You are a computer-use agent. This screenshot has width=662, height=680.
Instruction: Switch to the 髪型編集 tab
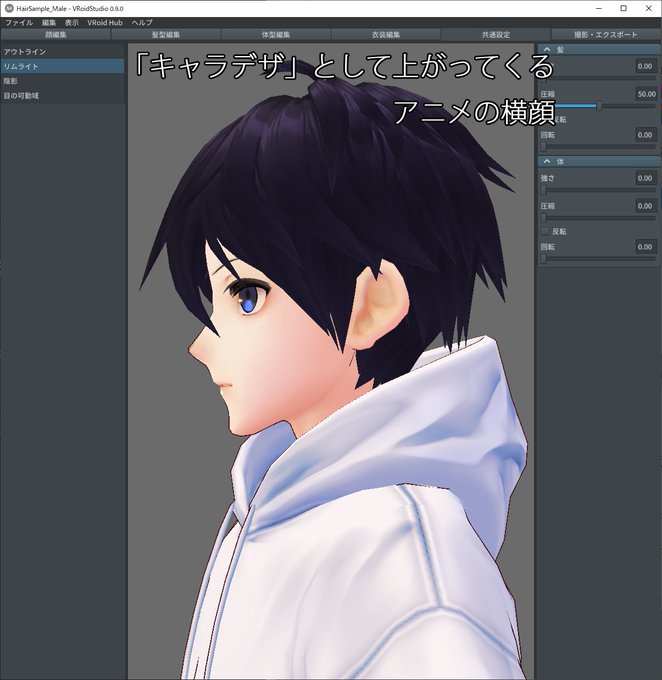click(x=166, y=34)
